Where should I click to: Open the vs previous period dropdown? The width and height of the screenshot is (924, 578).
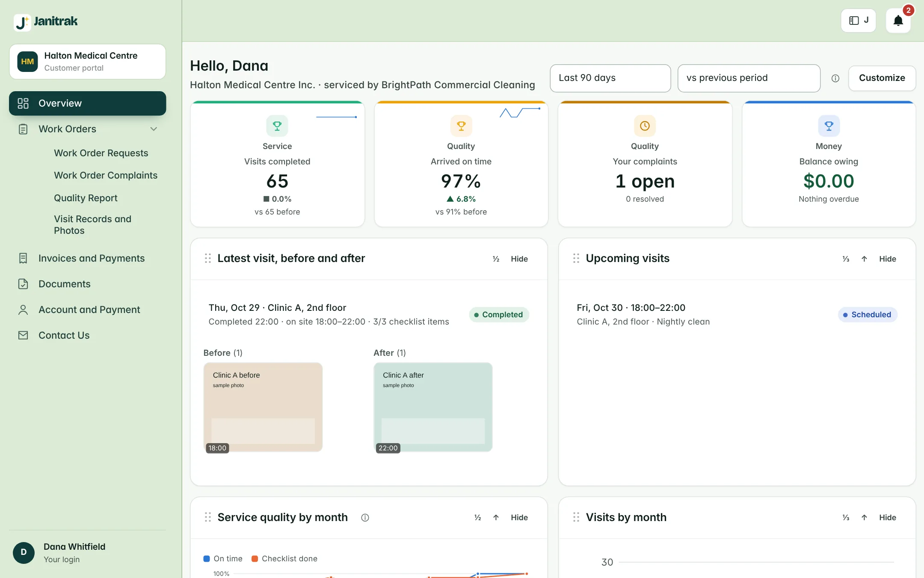(749, 78)
